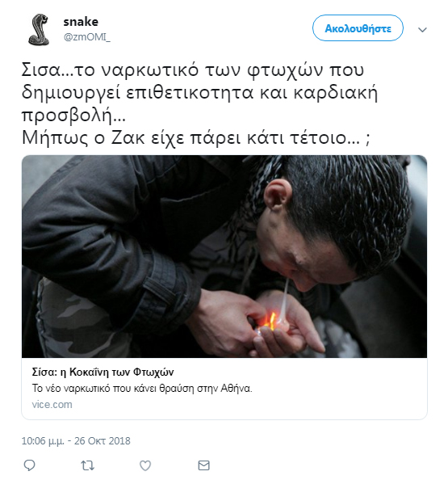Open the cobra snake profile avatar

40,30
